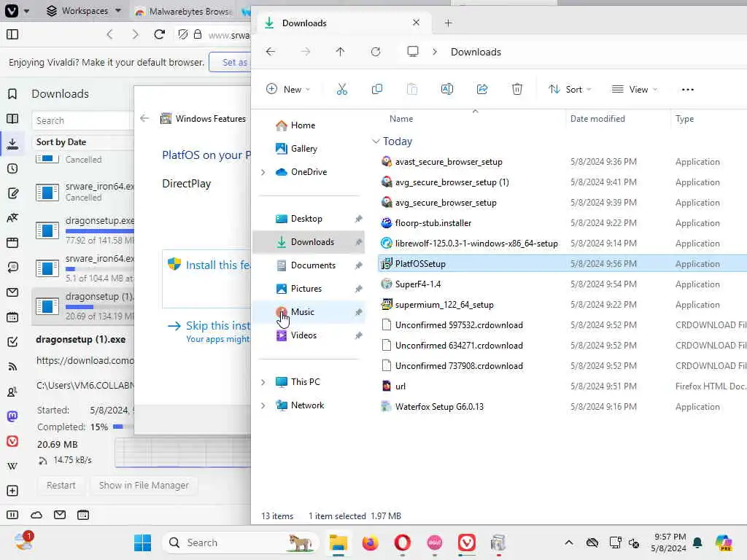Expand This PC in navigation pane

tap(263, 382)
